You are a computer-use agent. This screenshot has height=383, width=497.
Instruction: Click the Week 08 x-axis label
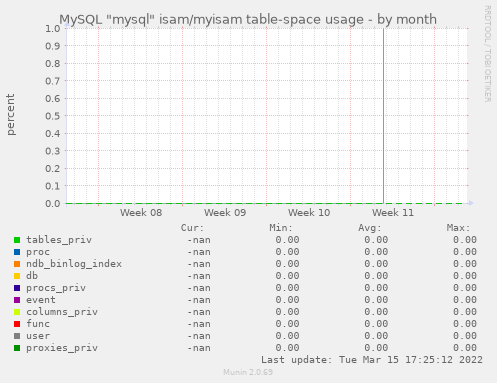[141, 213]
